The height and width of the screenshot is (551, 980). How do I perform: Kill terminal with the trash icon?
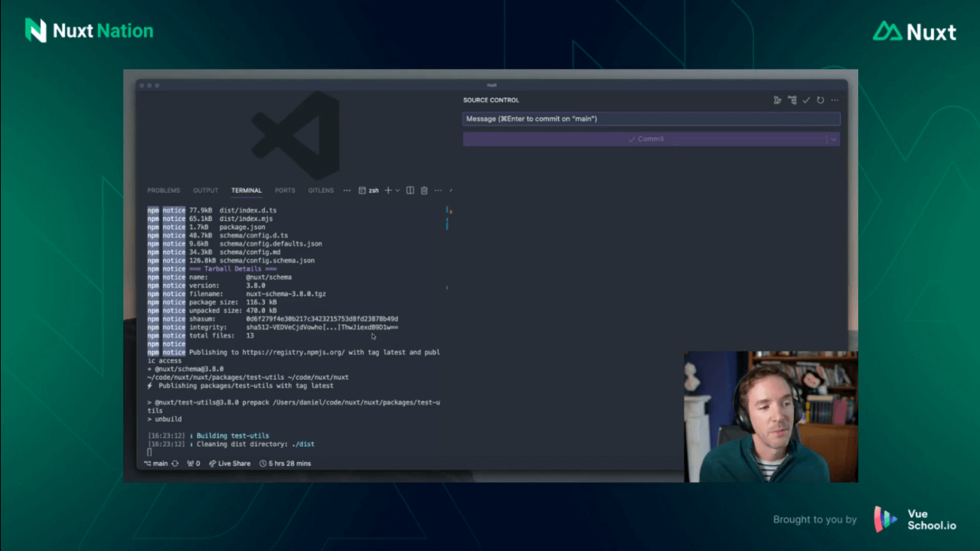(x=424, y=191)
